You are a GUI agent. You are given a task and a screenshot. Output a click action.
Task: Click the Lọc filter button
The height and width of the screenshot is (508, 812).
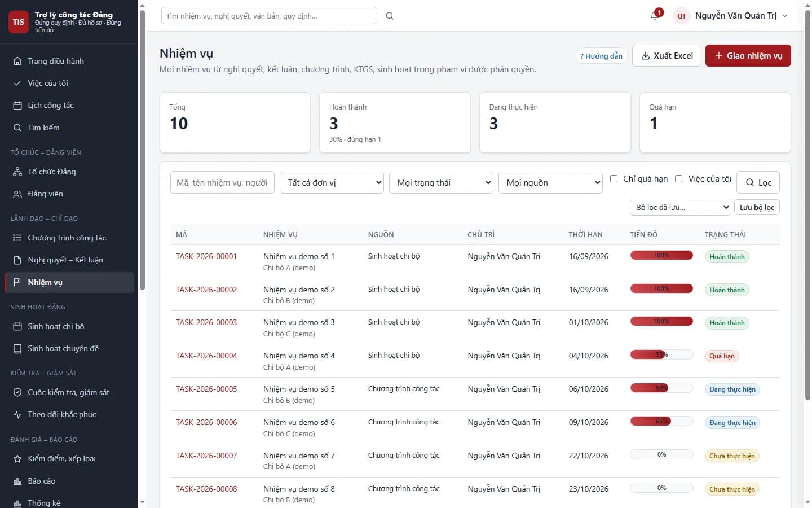click(x=758, y=182)
